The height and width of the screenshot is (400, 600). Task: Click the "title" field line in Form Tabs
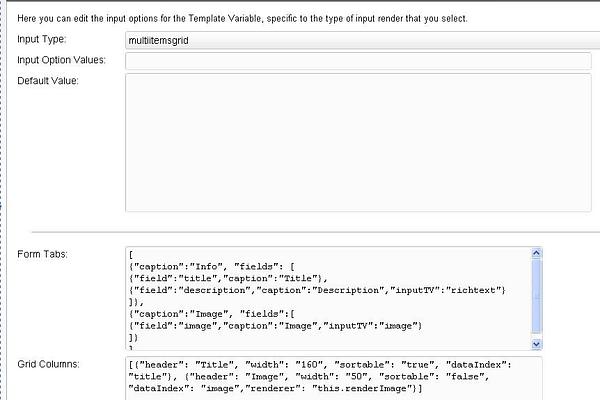pos(228,279)
